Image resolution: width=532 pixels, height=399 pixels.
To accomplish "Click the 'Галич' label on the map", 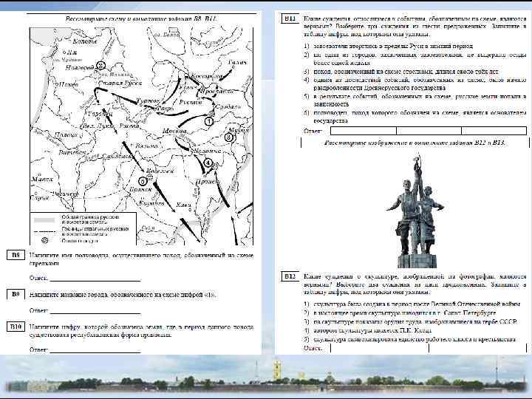I will (237, 62).
